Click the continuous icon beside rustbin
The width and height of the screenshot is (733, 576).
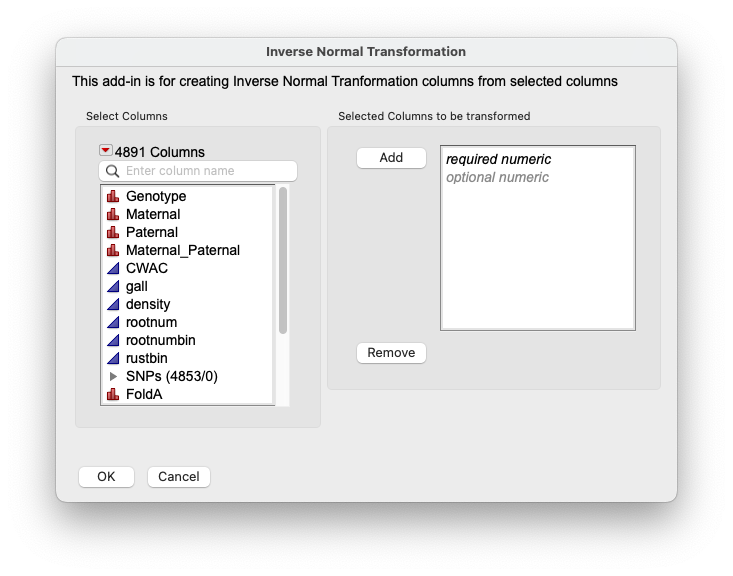click(x=113, y=358)
